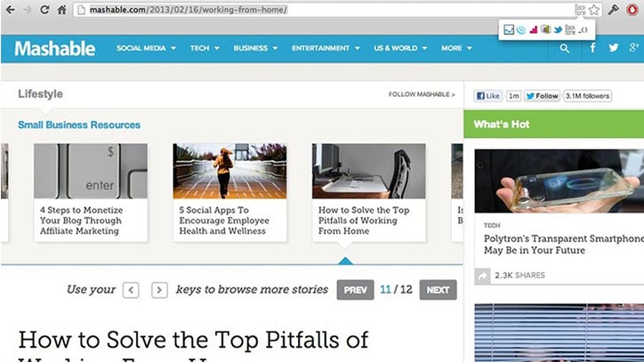Screen dimensions: 644x362
Task: Open 4 Steps to Monetize Your Blog story
Action: 81,221
